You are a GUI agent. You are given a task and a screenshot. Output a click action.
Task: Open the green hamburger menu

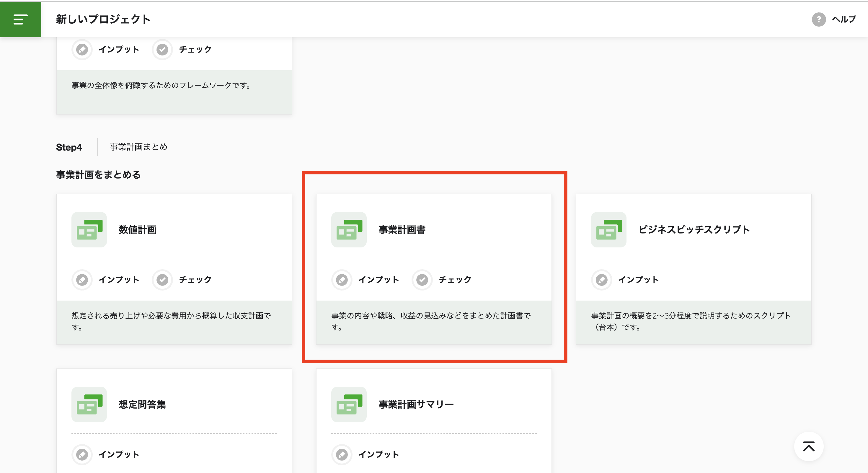point(20,19)
